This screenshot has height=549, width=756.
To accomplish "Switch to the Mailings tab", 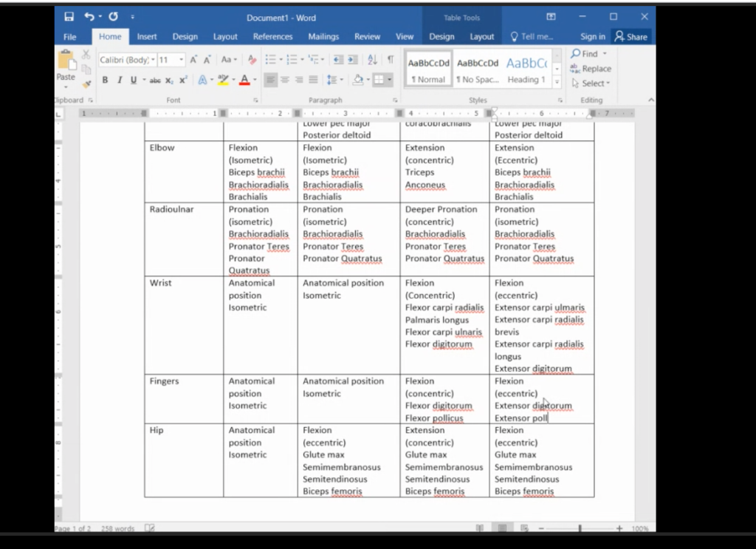I will (323, 37).
